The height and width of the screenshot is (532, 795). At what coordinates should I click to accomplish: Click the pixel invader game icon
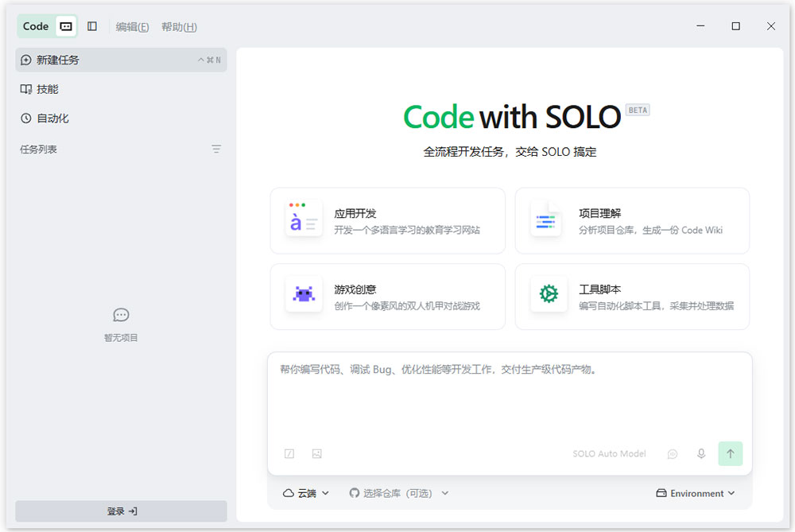point(304,293)
